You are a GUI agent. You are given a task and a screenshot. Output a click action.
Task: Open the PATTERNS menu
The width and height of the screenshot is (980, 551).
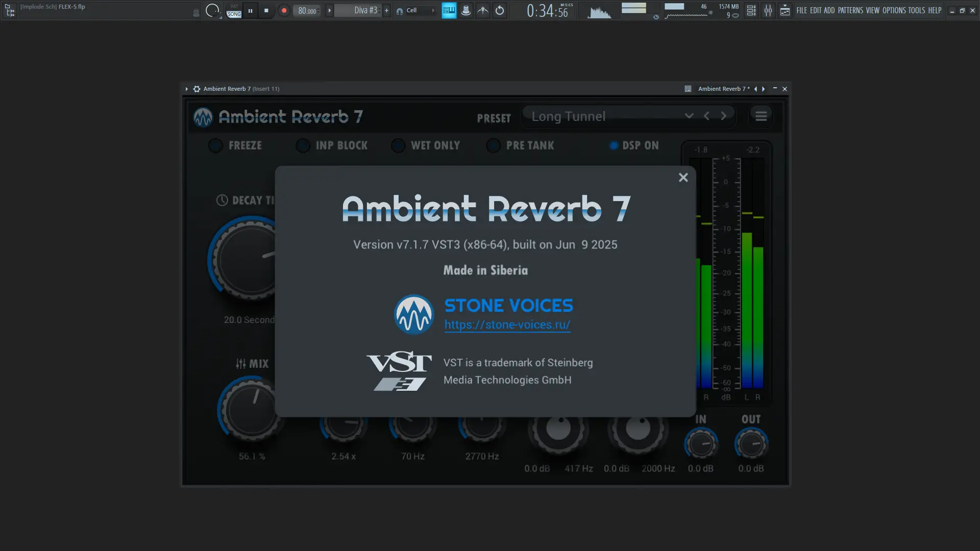coord(850,10)
